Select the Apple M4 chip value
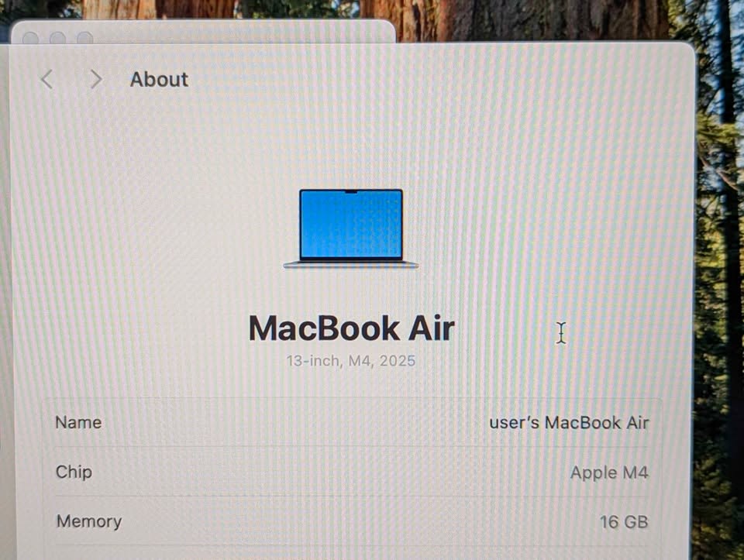The width and height of the screenshot is (744, 560). pos(609,472)
